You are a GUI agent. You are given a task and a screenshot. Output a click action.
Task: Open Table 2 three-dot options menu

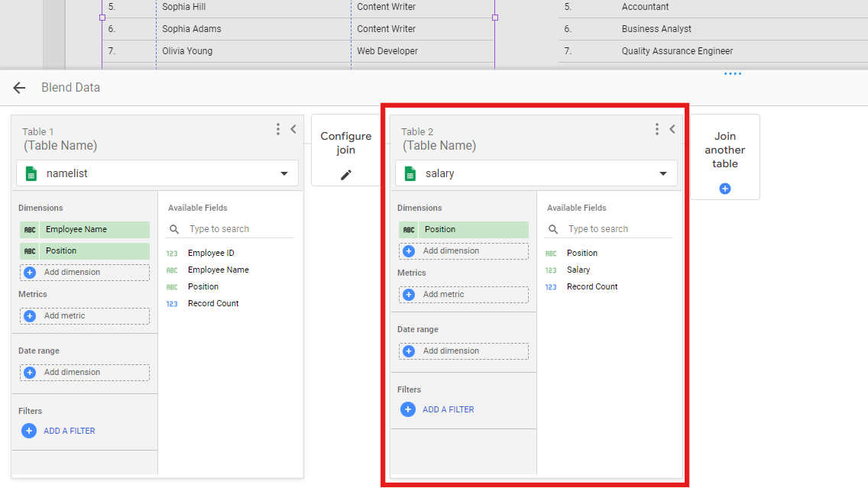656,129
